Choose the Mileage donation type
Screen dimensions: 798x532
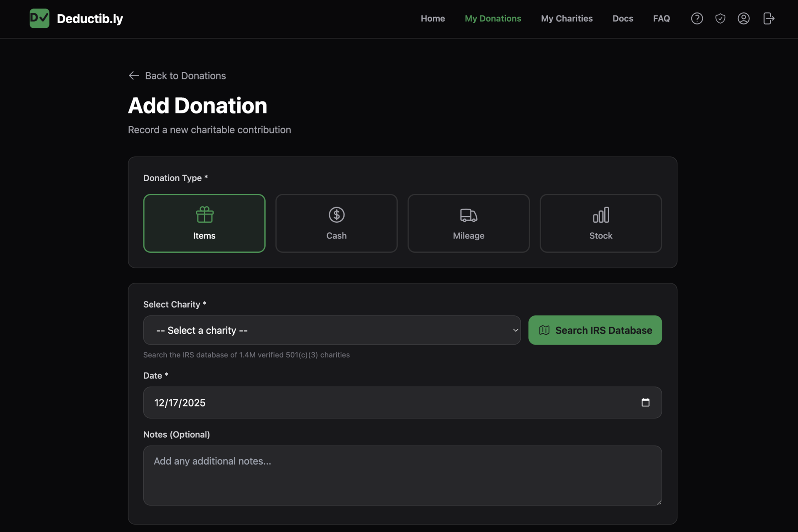pos(468,223)
